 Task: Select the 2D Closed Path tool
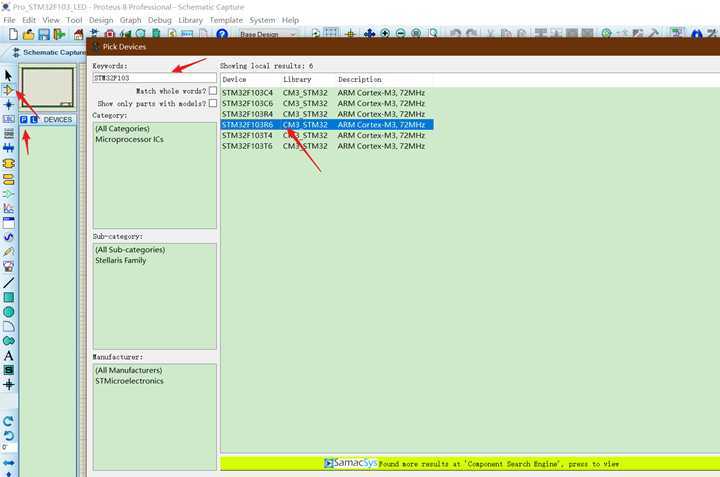(8, 341)
